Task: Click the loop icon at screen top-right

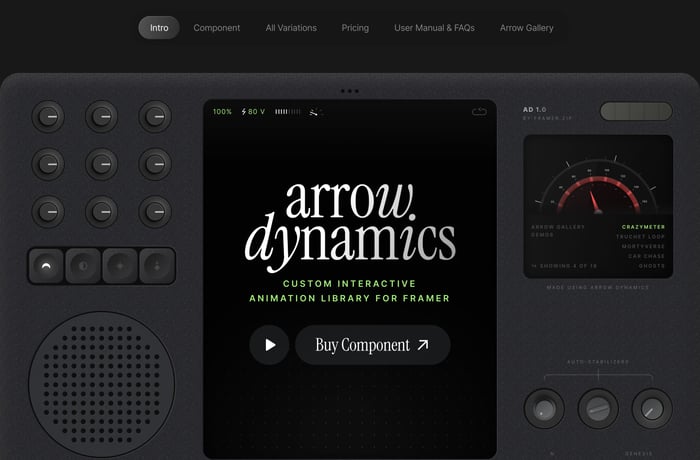Action: [479, 112]
